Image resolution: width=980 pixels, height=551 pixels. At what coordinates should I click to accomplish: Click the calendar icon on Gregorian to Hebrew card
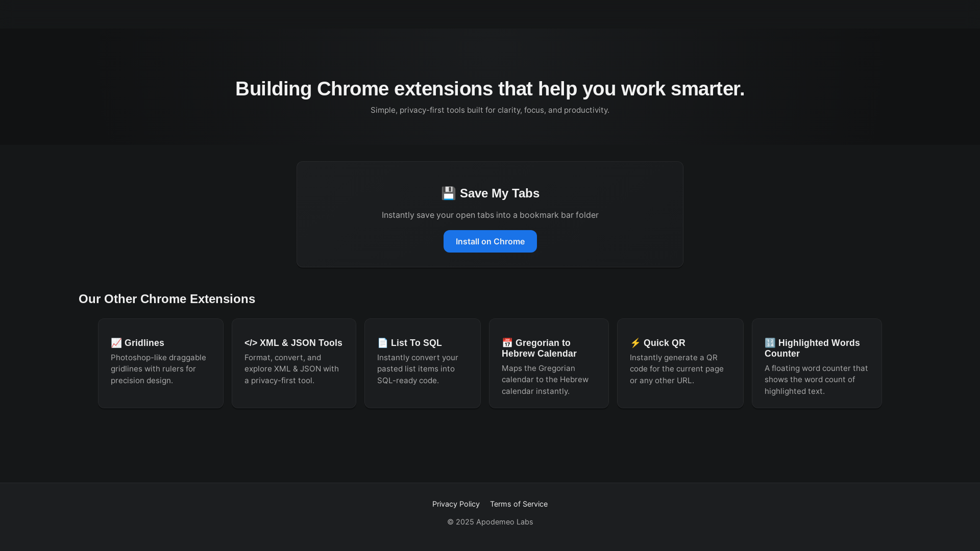click(x=507, y=343)
